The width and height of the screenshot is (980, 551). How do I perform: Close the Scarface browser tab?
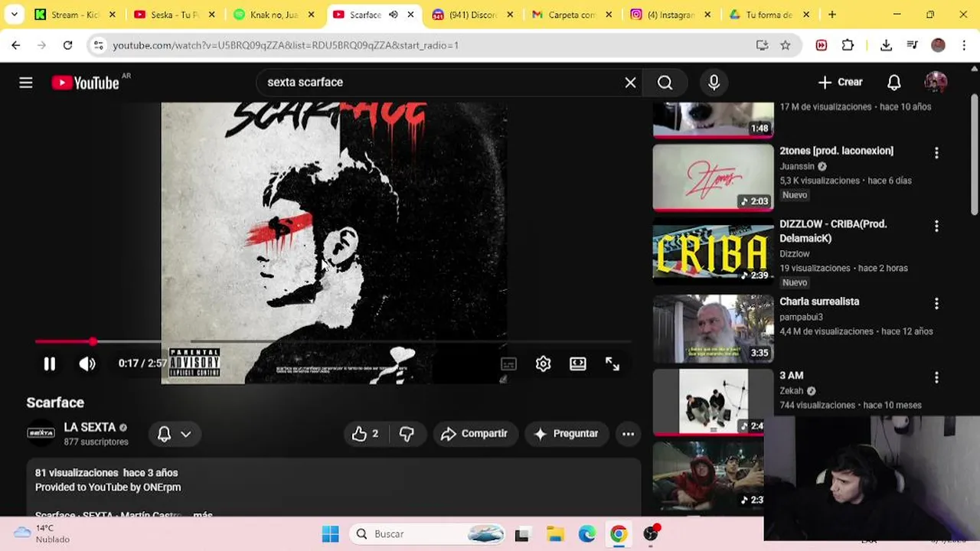pos(411,15)
